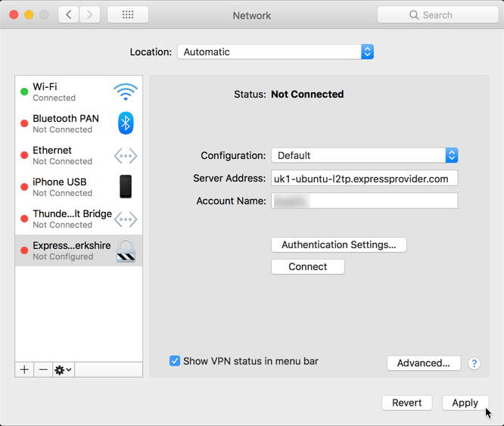The width and height of the screenshot is (504, 426).
Task: Go back with the left arrow button
Action: pyautogui.click(x=68, y=14)
